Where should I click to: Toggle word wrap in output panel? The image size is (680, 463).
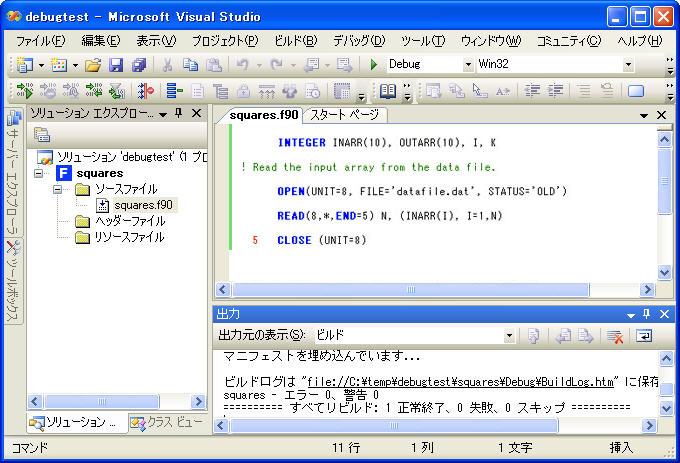pyautogui.click(x=642, y=336)
